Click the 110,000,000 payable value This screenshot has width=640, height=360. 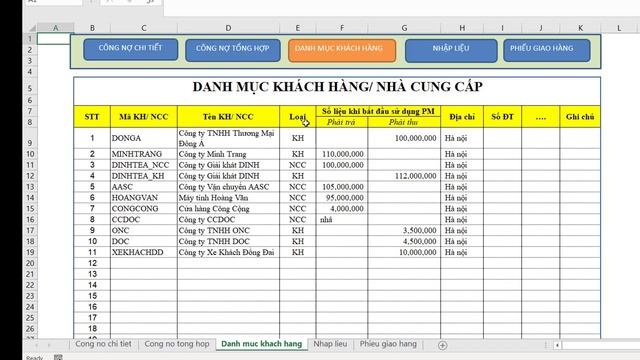point(342,154)
